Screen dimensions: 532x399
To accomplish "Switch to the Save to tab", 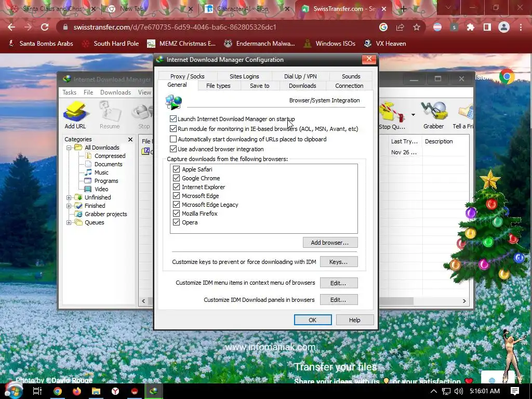I will coord(260,86).
